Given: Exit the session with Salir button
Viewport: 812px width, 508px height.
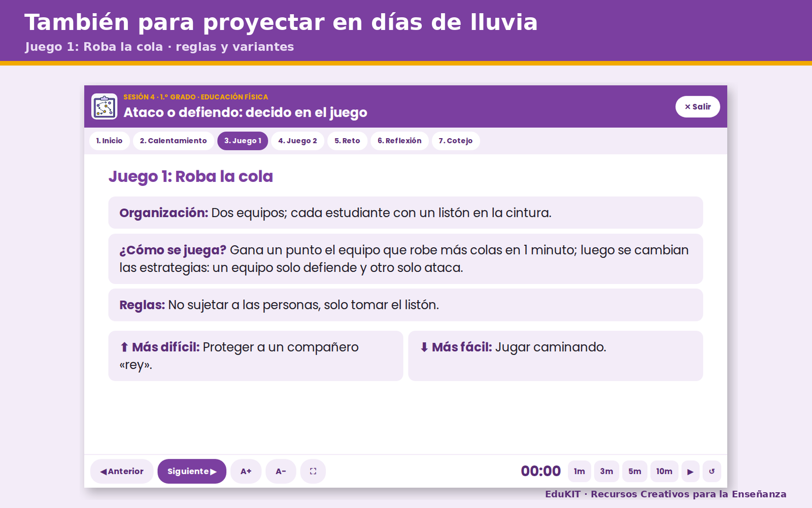Looking at the screenshot, I should (698, 107).
